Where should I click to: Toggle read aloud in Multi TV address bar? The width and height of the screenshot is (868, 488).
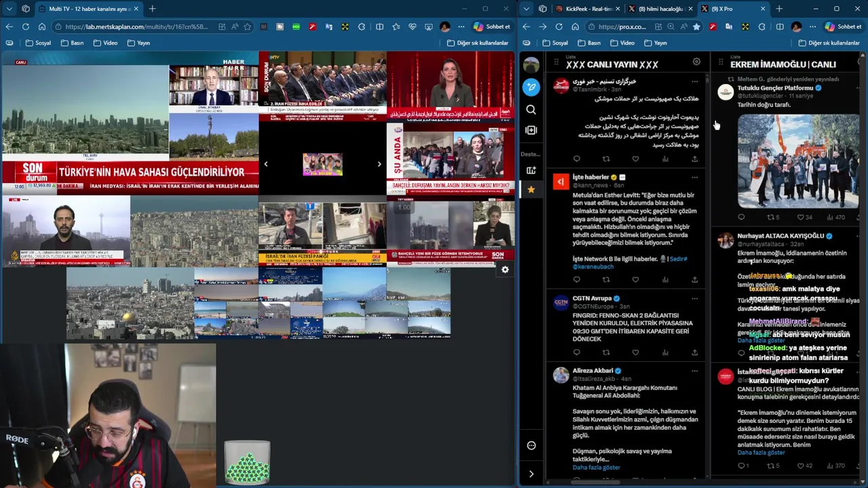(x=235, y=26)
